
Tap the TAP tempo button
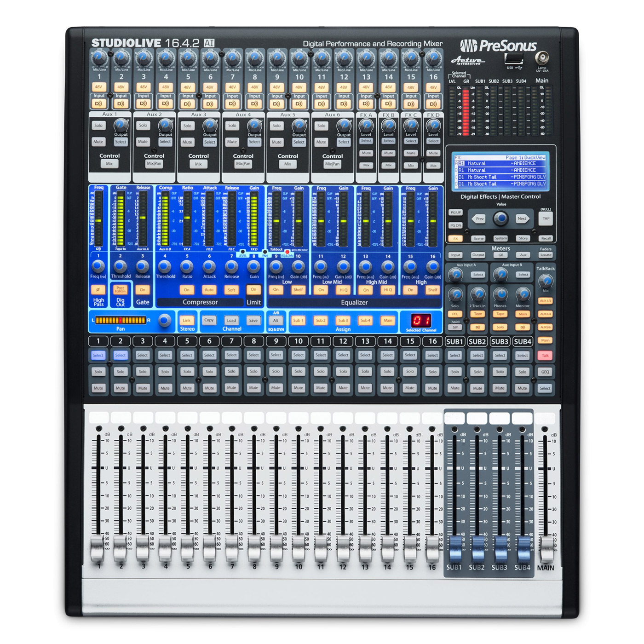(x=546, y=218)
